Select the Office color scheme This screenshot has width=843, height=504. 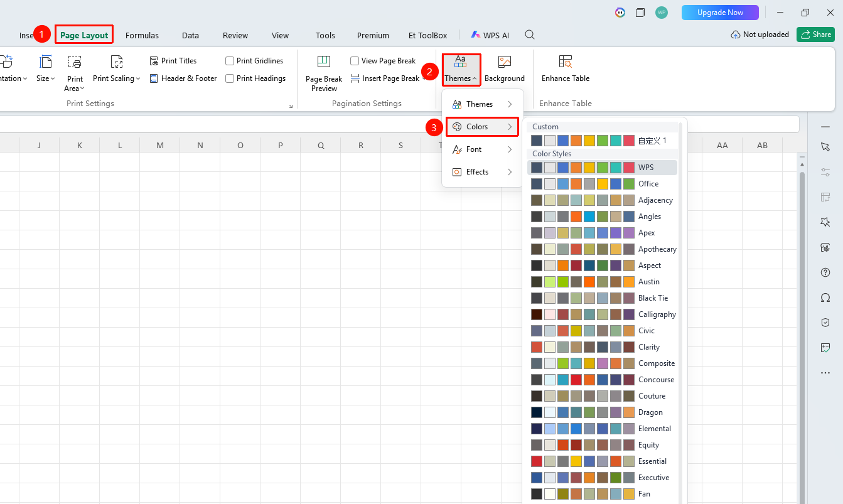(603, 184)
